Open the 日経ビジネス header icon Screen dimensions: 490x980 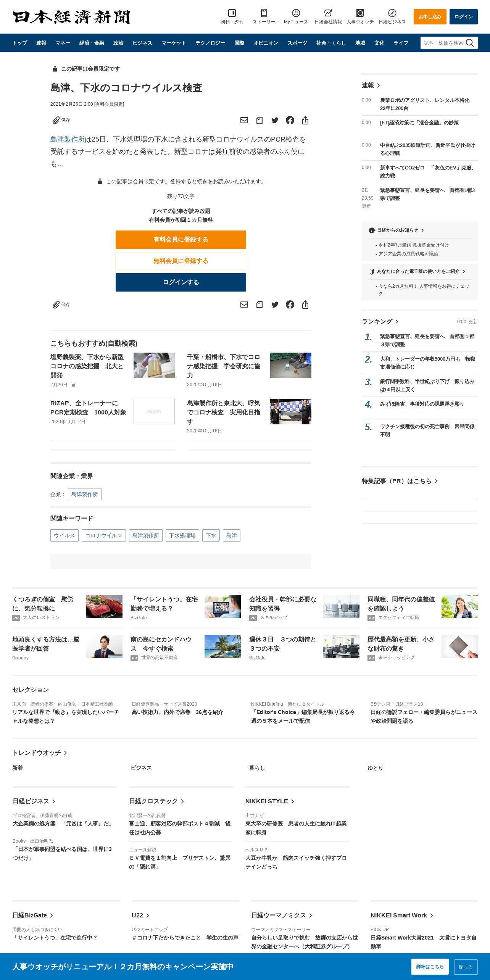(x=392, y=17)
